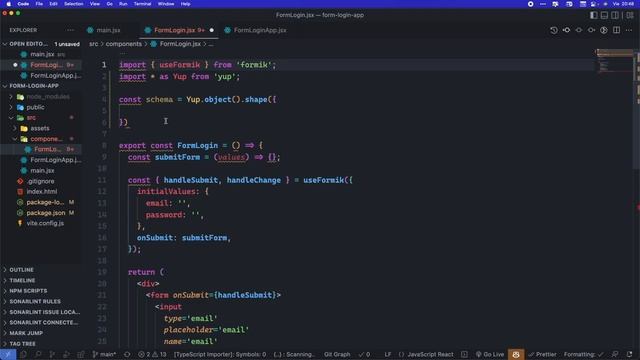640x360 pixels.
Task: Open the Run menu
Action: 123,4
